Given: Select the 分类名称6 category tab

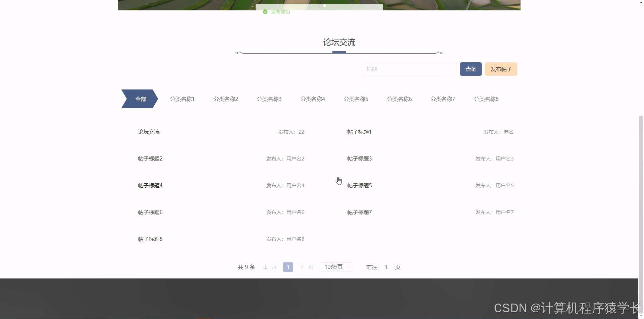Looking at the screenshot, I should click(x=399, y=99).
